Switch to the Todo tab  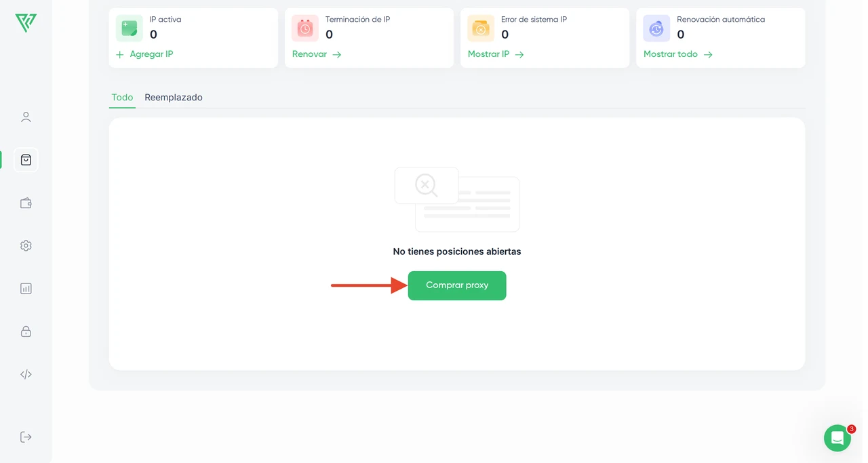122,98
